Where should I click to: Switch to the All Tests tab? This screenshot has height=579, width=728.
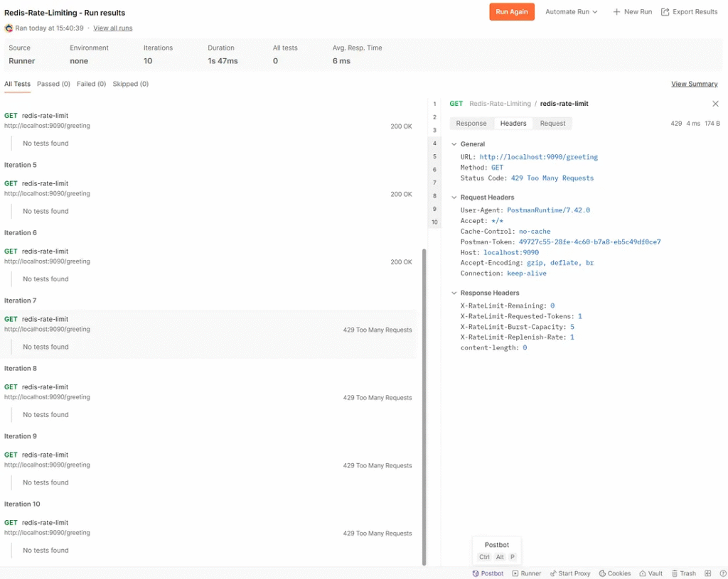pyautogui.click(x=17, y=84)
